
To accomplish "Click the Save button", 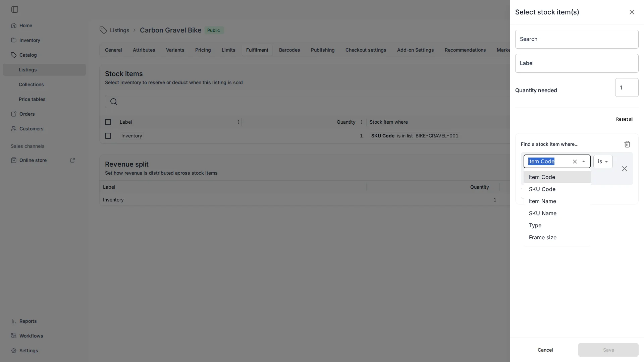I will point(608,350).
